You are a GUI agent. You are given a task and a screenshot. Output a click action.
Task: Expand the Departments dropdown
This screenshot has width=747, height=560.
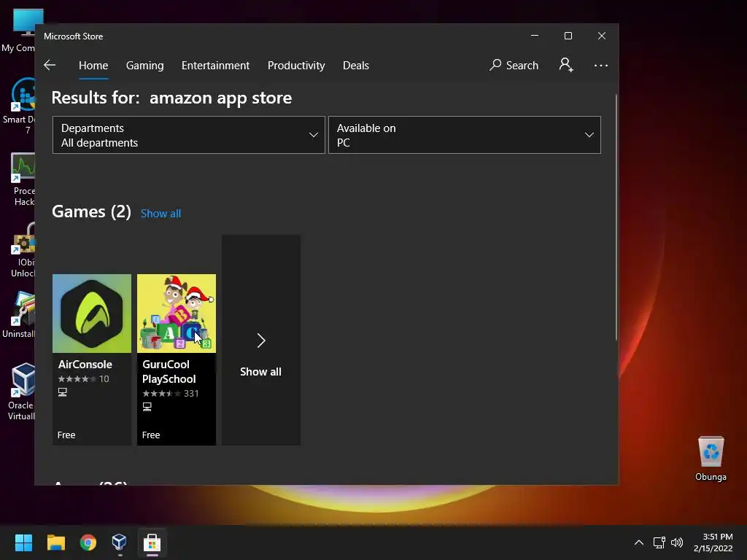tap(189, 135)
